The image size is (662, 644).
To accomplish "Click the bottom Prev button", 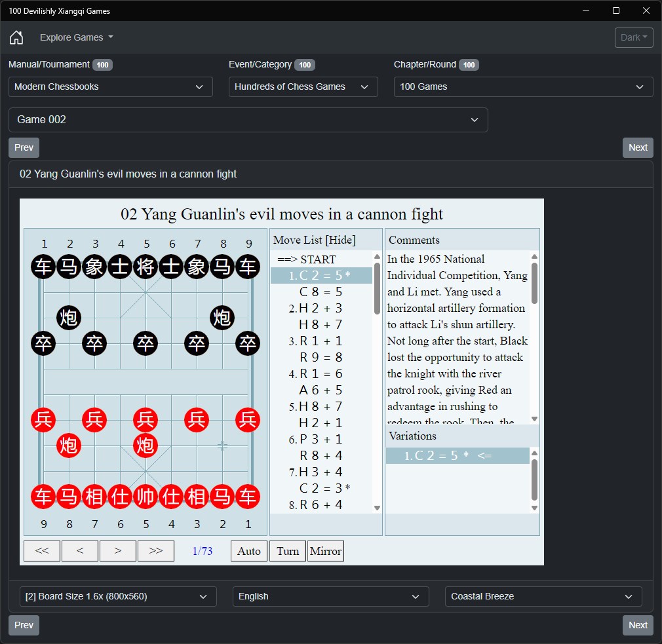I will click(x=24, y=625).
